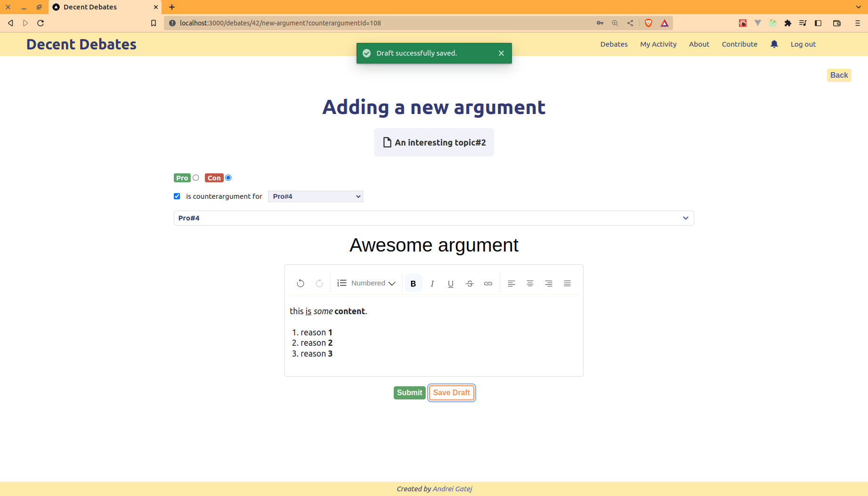Center-align the text in the editor

coord(530,283)
